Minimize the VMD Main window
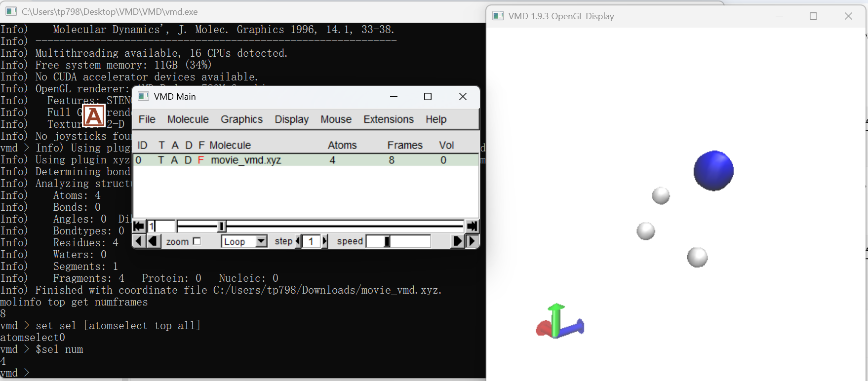 pos(394,97)
